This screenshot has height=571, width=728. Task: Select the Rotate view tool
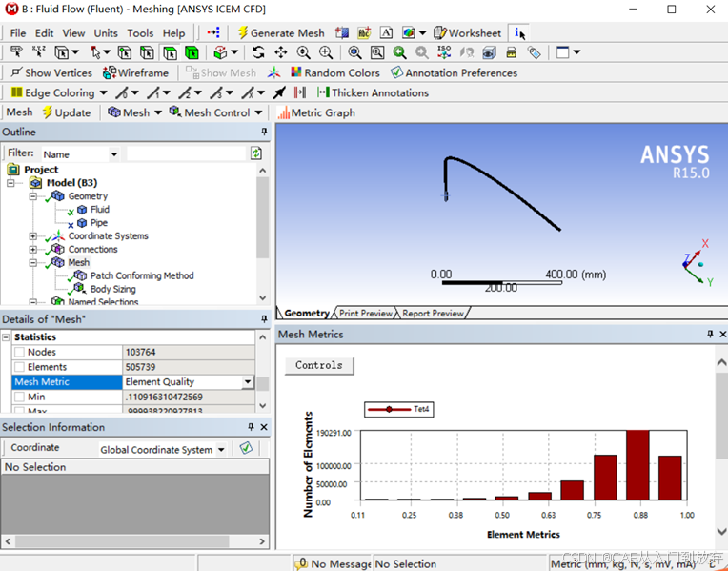(258, 52)
